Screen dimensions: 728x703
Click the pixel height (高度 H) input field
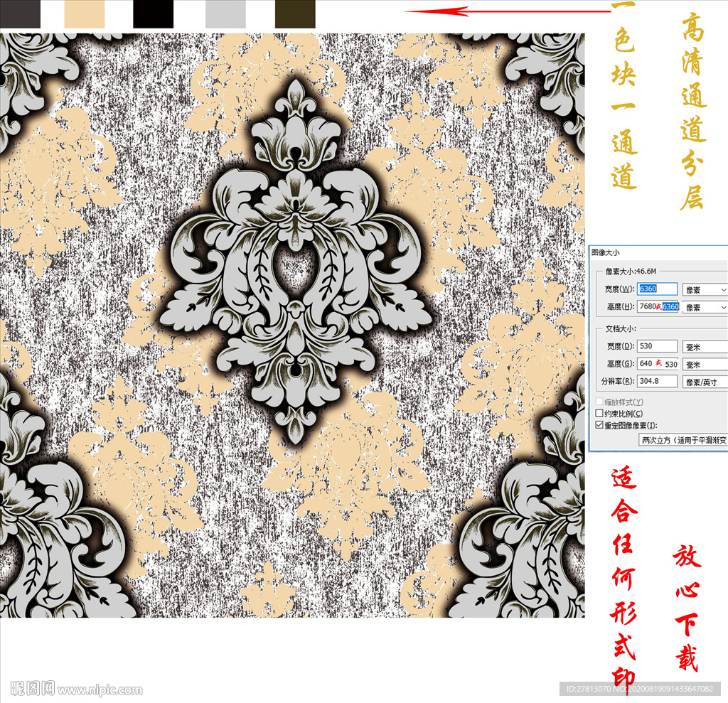click(x=658, y=306)
